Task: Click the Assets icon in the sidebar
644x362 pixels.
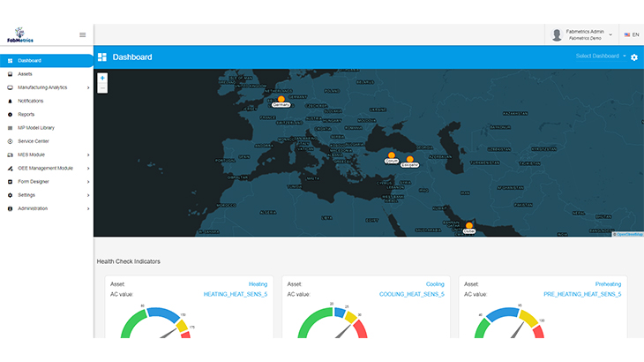Action: [x=11, y=74]
